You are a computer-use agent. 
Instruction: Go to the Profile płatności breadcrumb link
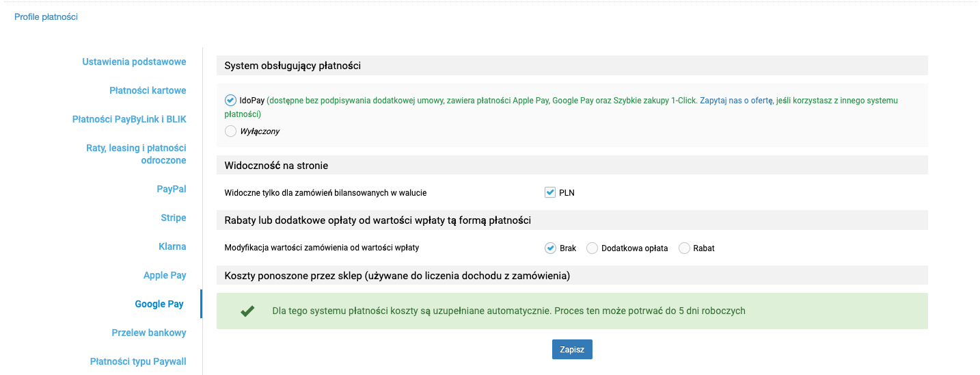(46, 16)
